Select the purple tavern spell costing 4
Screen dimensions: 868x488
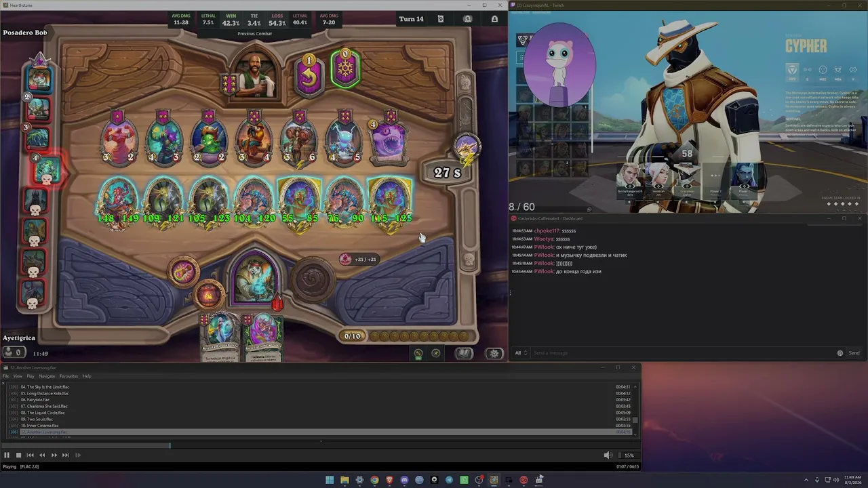click(x=389, y=142)
